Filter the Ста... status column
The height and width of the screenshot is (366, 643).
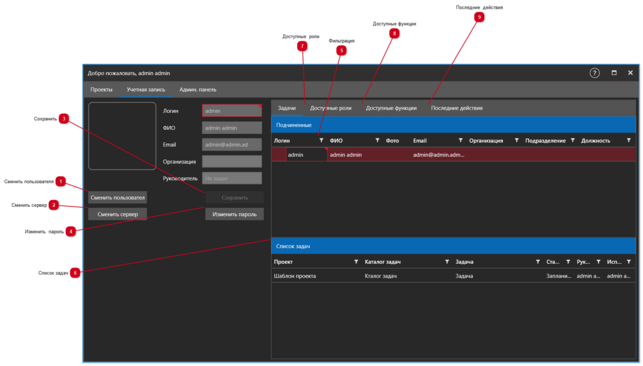pos(568,261)
